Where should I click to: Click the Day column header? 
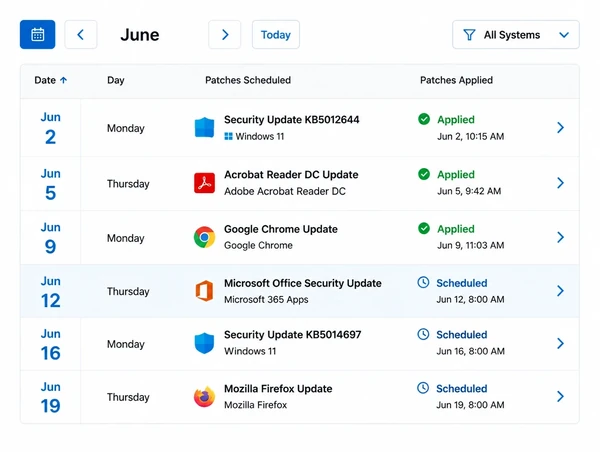[x=116, y=80]
